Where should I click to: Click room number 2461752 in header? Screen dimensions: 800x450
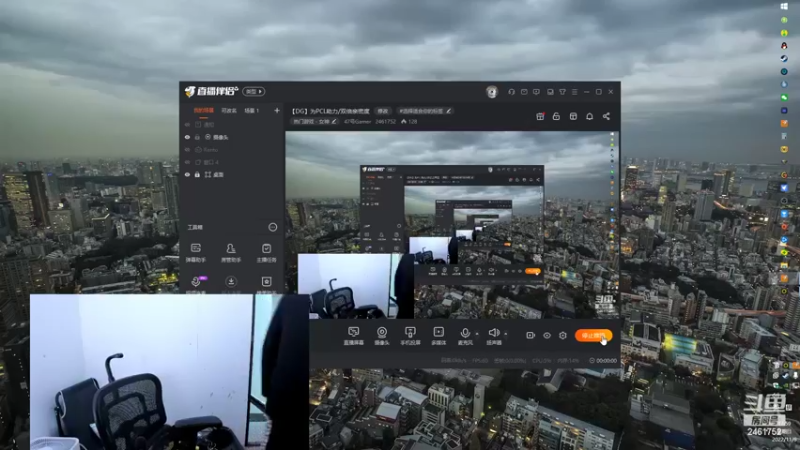pyautogui.click(x=385, y=121)
